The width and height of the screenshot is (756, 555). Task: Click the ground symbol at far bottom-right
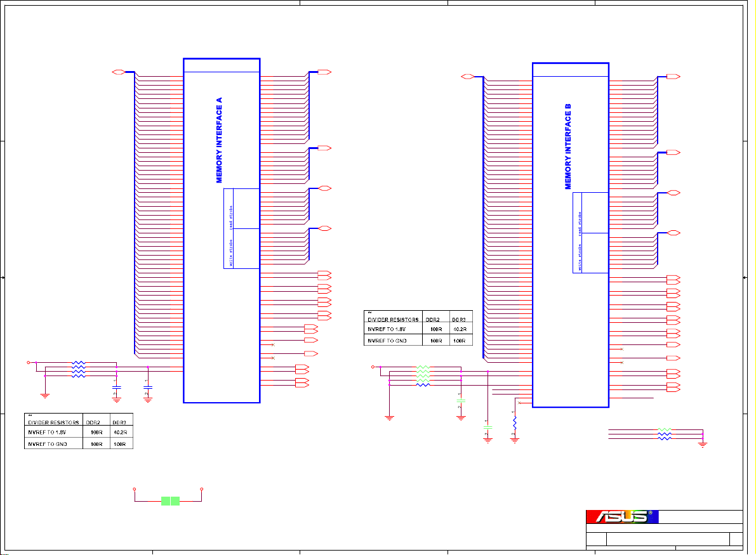coord(703,444)
